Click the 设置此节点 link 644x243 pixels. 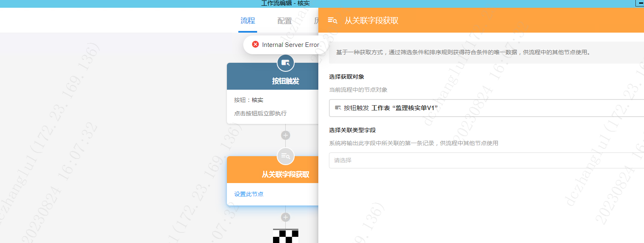[249, 194]
